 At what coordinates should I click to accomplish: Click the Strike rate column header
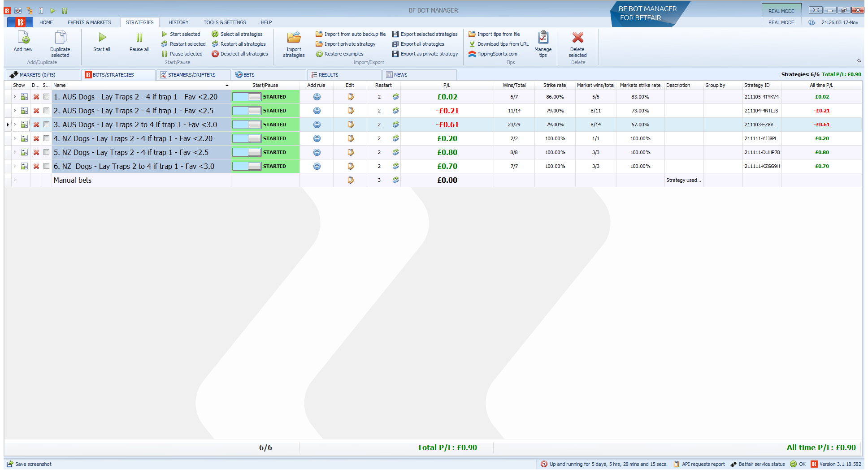[x=555, y=85]
